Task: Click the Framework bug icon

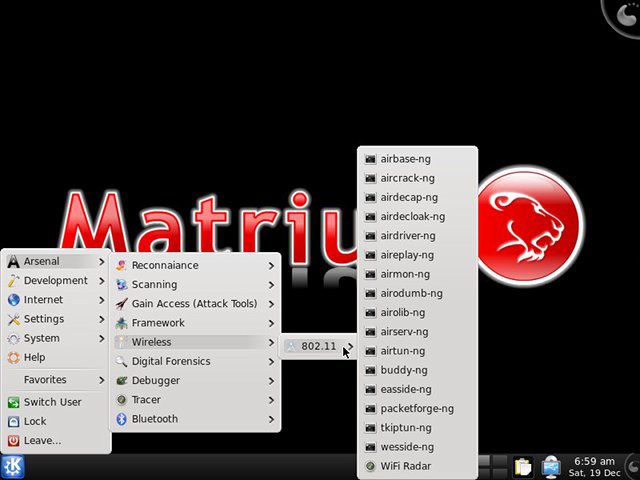Action: coord(121,323)
